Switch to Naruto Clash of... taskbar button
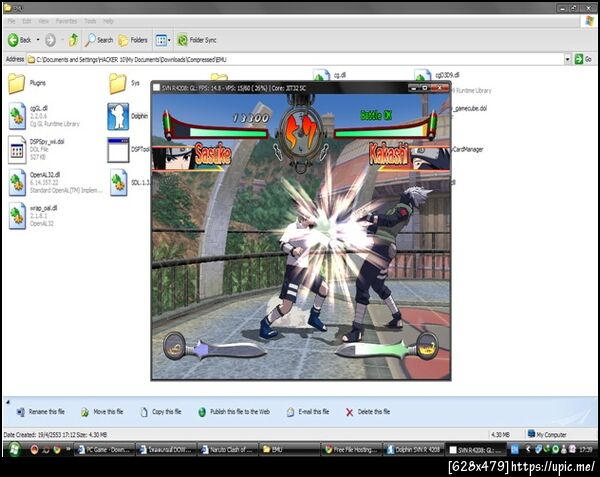The height and width of the screenshot is (477, 600). coord(228,449)
